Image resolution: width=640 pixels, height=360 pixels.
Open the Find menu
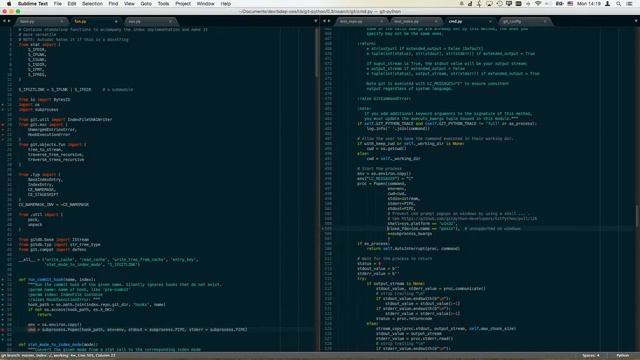click(x=113, y=4)
